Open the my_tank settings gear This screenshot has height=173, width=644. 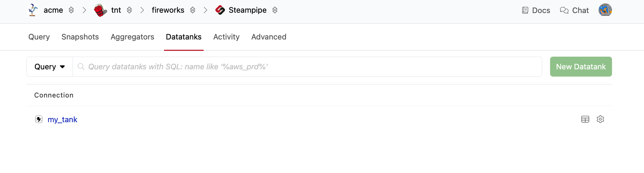tap(600, 119)
